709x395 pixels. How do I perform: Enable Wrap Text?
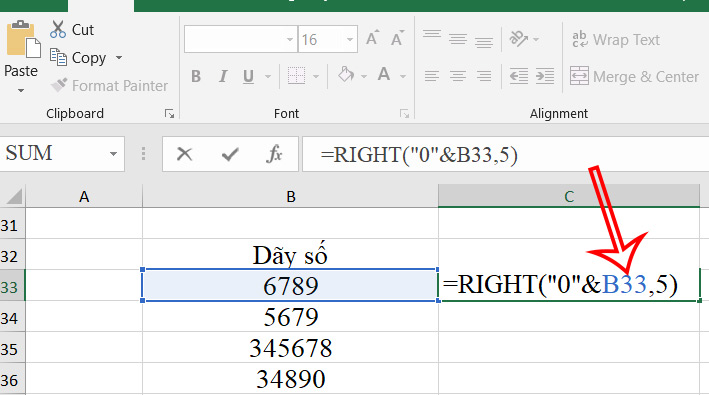(615, 40)
